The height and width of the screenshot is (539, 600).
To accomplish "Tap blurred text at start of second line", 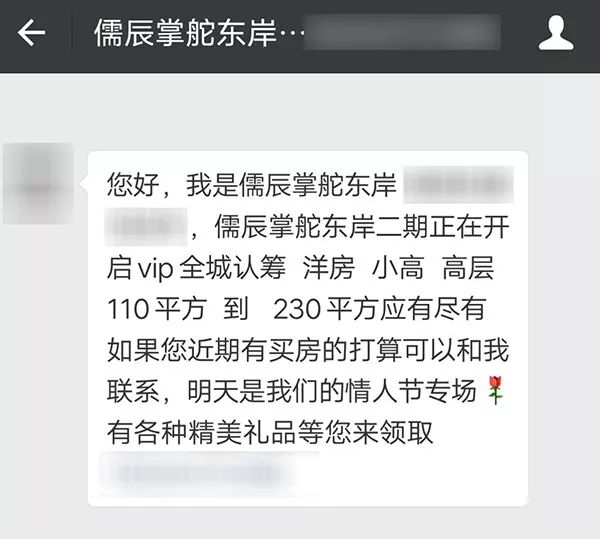I will click(x=146, y=226).
